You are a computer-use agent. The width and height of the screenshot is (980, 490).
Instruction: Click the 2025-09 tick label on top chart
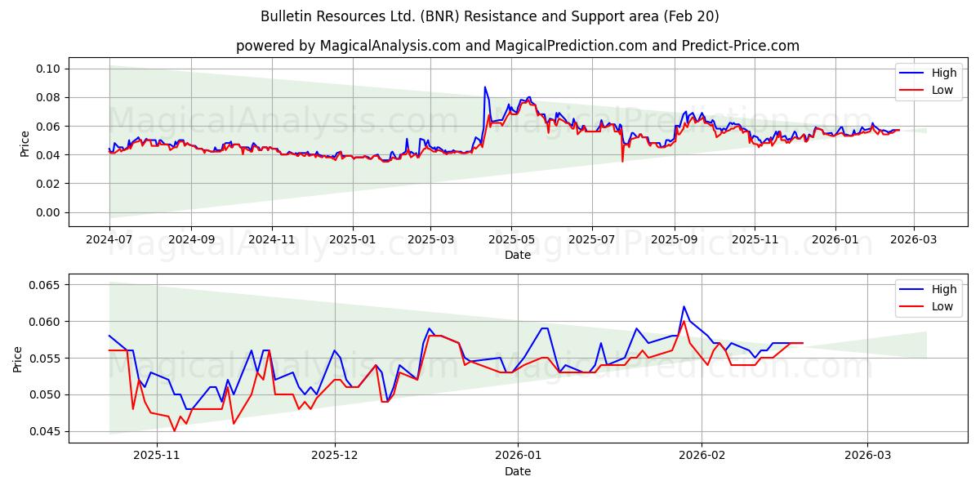point(674,240)
